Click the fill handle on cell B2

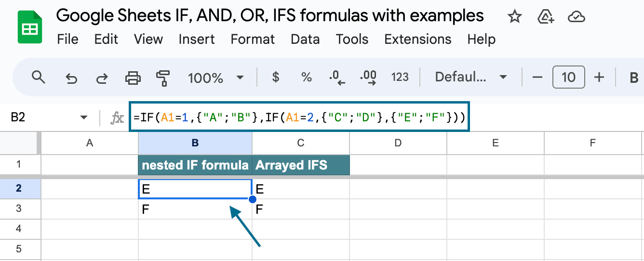click(x=252, y=199)
